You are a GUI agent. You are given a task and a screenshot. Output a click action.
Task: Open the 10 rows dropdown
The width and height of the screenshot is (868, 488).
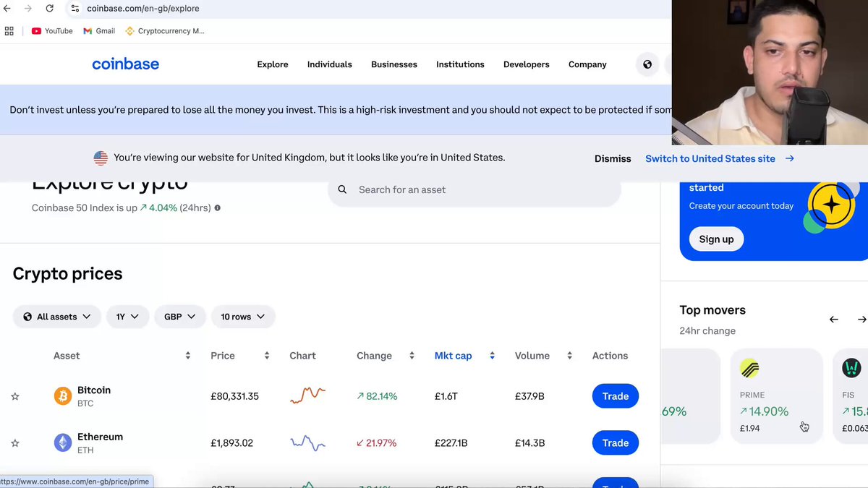click(243, 317)
